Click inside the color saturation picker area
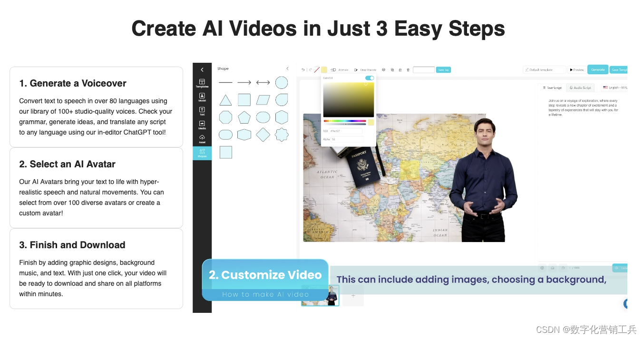The height and width of the screenshot is (339, 644). 349,100
